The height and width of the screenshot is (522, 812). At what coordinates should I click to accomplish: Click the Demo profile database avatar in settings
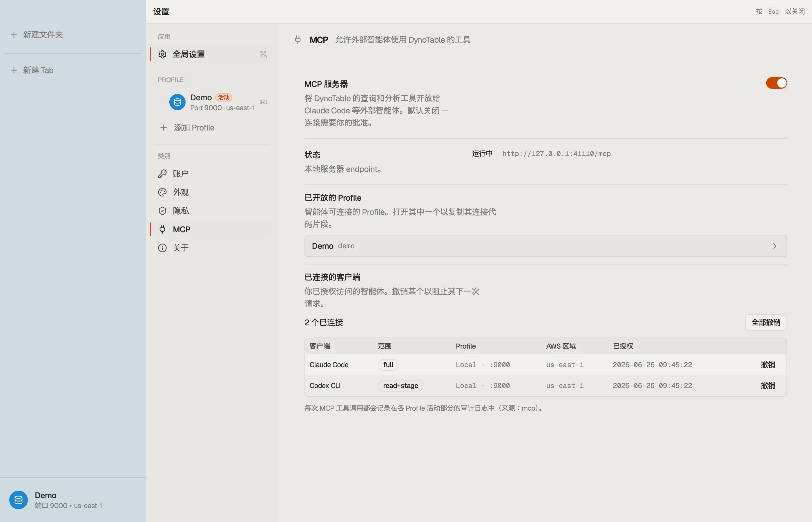[x=177, y=102]
